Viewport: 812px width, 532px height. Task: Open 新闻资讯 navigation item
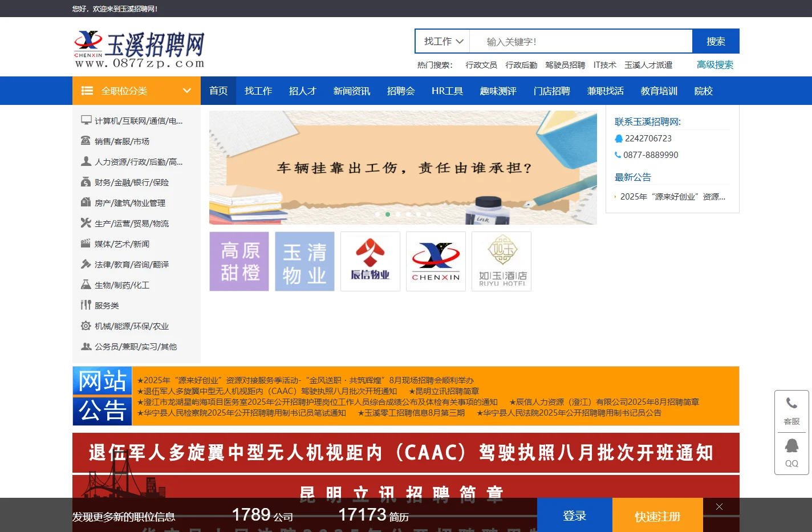coord(352,91)
